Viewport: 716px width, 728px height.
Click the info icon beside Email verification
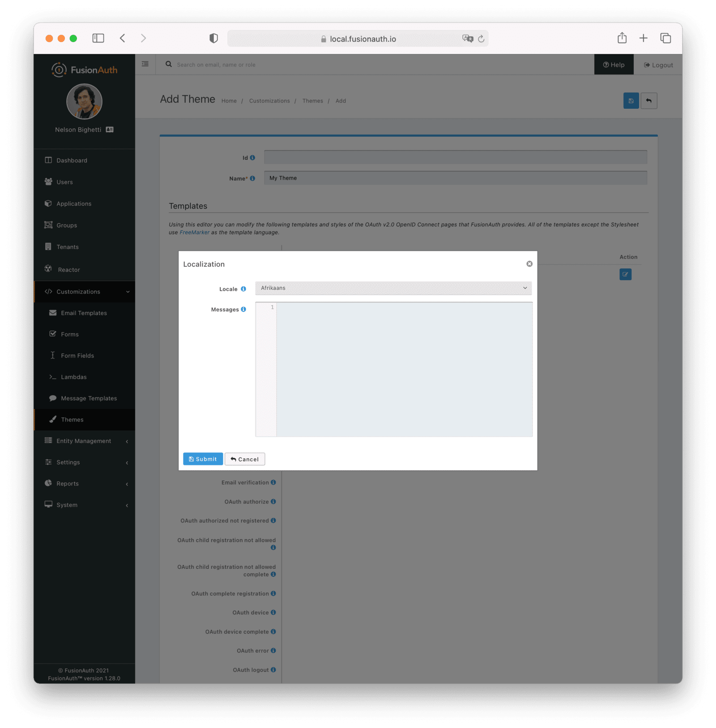273,482
